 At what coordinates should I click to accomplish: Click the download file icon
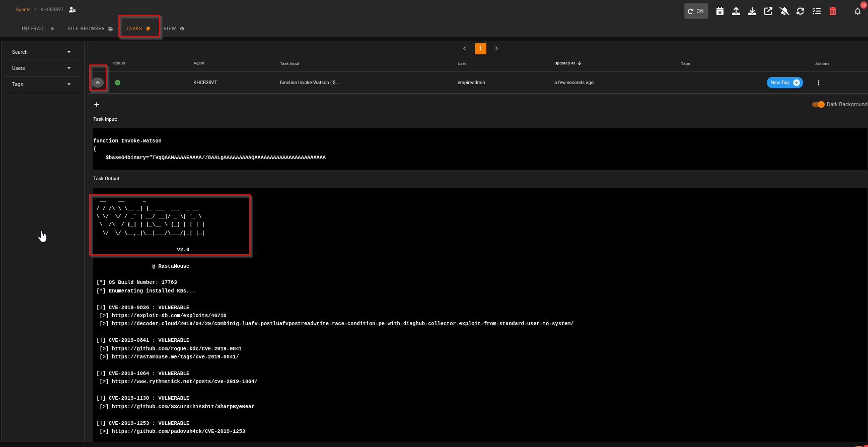point(752,11)
